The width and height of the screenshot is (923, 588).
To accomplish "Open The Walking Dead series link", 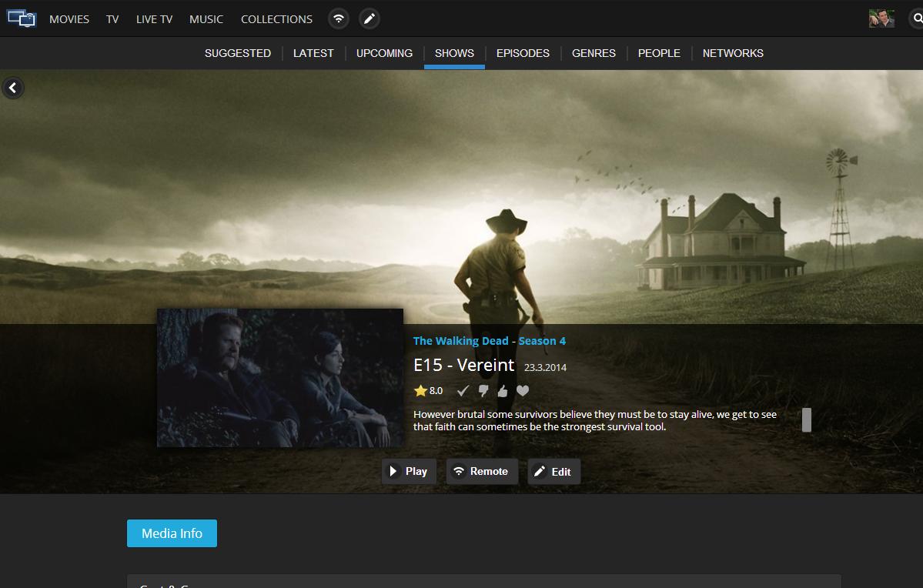I will pos(461,341).
